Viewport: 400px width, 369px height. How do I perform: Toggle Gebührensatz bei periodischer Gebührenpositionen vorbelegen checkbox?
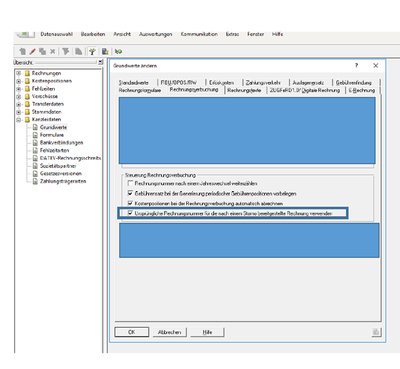(x=130, y=193)
